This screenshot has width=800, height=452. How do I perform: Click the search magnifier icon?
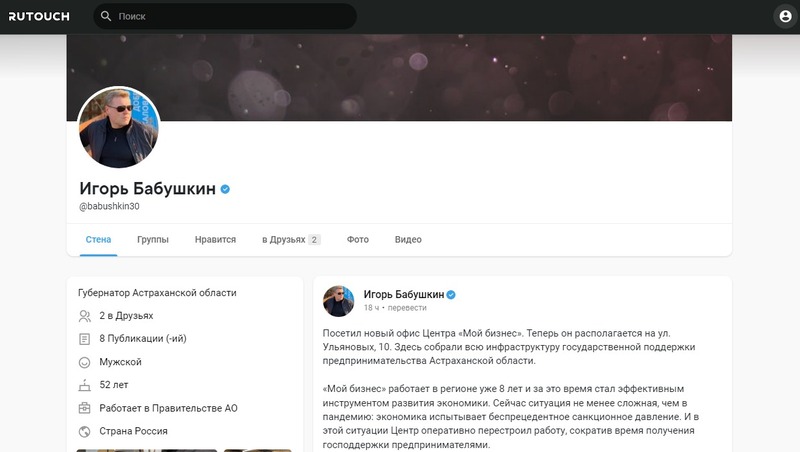(x=106, y=16)
